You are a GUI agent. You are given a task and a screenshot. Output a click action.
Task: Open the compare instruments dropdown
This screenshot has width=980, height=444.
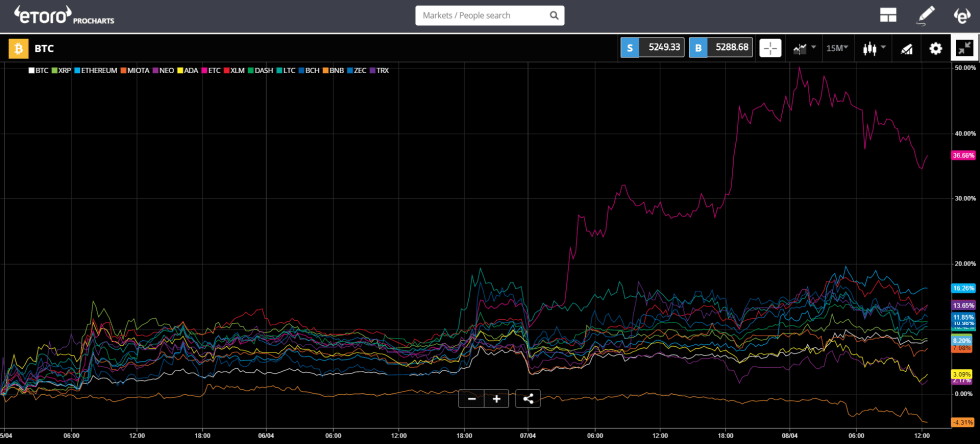(804, 48)
